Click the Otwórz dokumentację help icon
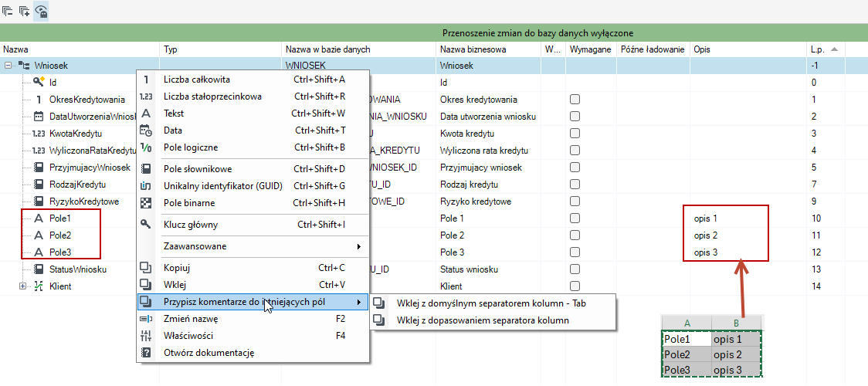Viewport: 868px width, 386px height. [146, 352]
